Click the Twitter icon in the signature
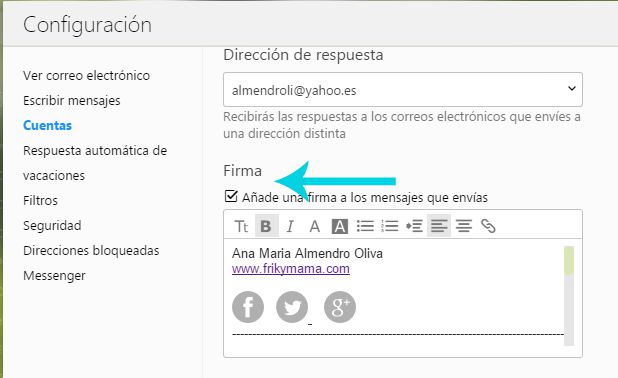Image resolution: width=618 pixels, height=378 pixels. tap(292, 307)
